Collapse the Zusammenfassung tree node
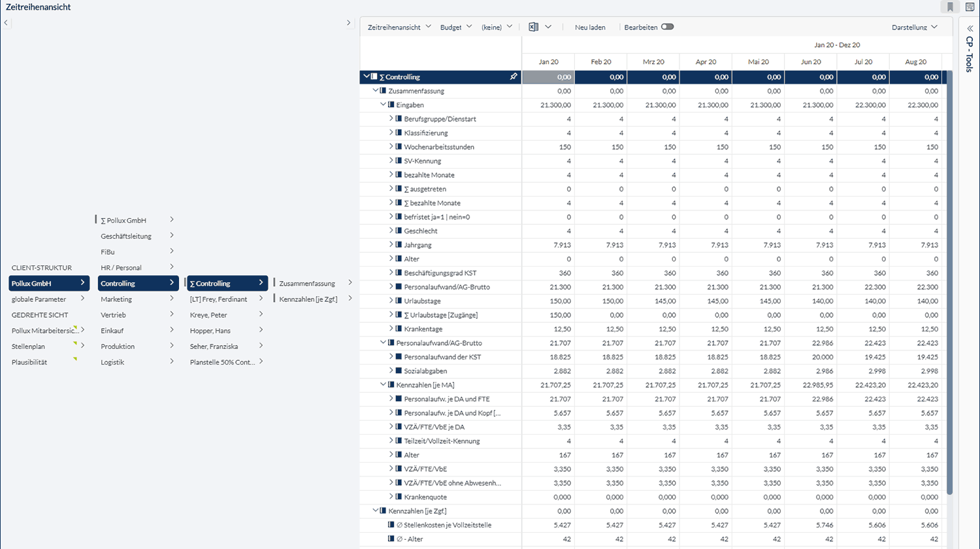The height and width of the screenshot is (549, 980). 375,91
